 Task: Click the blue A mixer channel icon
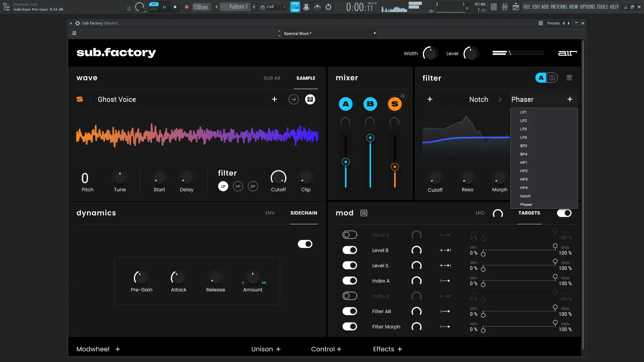[x=345, y=104]
